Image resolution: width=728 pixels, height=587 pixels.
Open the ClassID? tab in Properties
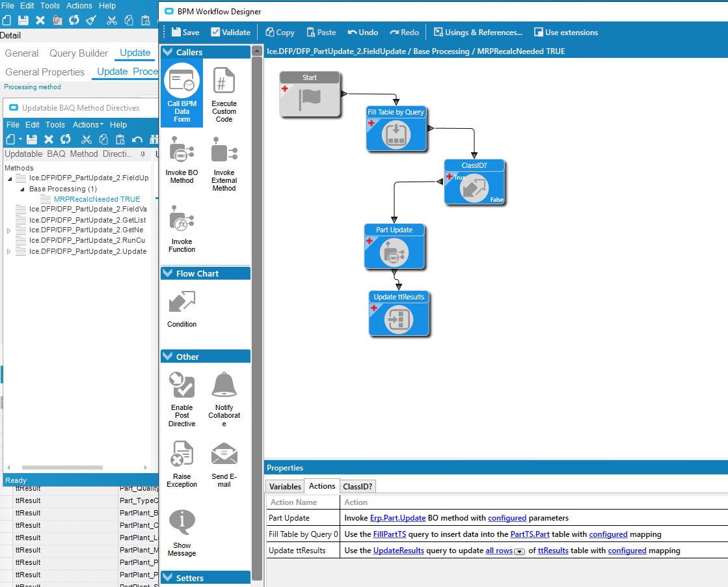(358, 486)
